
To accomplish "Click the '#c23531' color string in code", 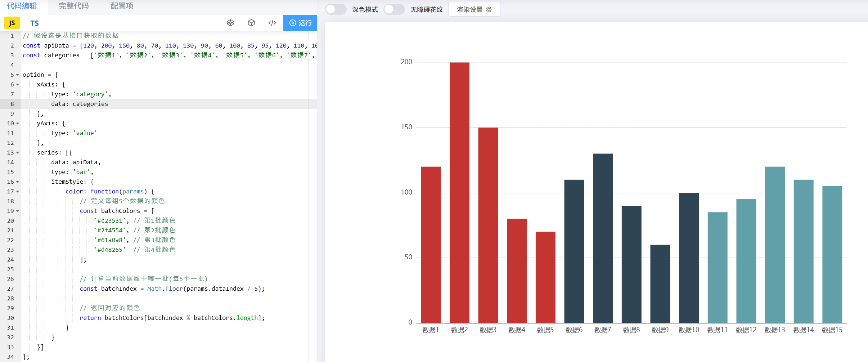I will coord(110,220).
